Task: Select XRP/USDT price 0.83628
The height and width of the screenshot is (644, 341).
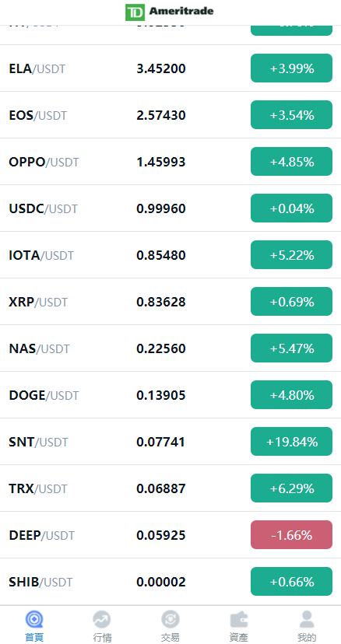Action: point(161,302)
